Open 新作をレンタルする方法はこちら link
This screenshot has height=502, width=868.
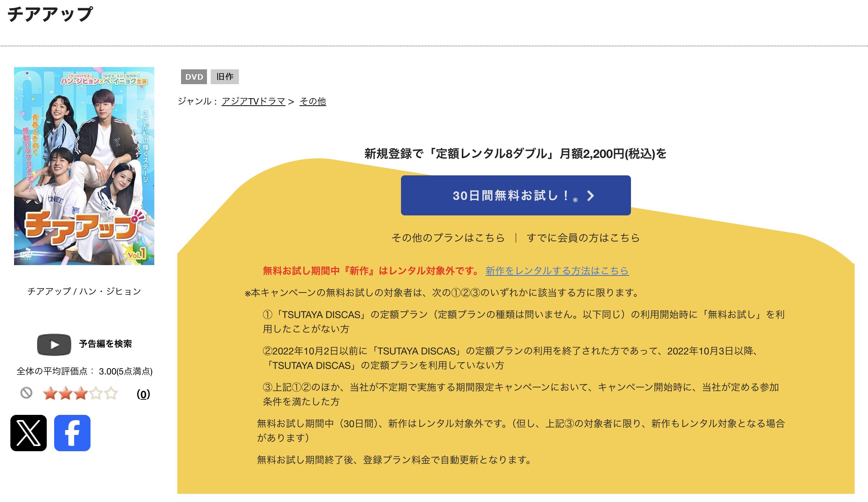click(x=557, y=271)
